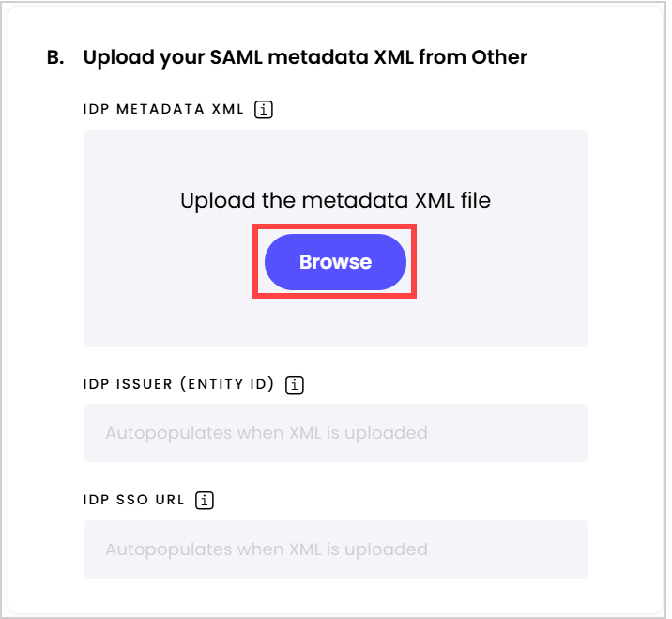Focus the IDP Issuer (Entity ID) field
672x619 pixels.
click(x=336, y=433)
